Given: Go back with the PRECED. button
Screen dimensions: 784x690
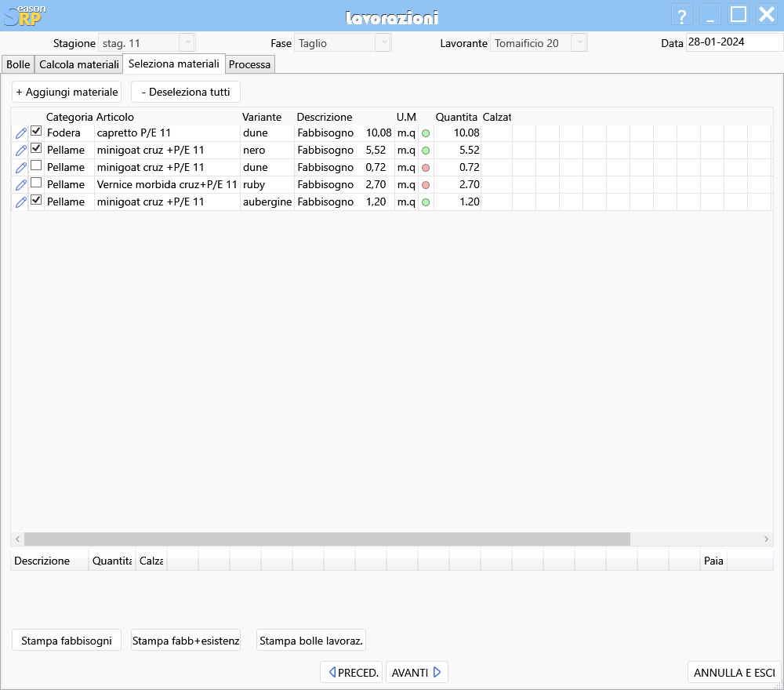Looking at the screenshot, I should click(351, 673).
